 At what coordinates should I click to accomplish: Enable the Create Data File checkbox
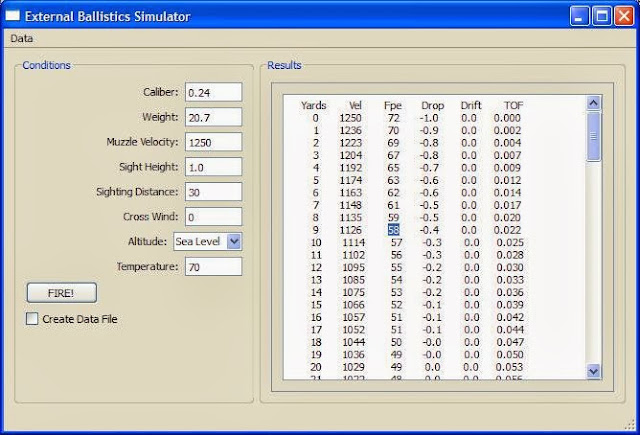pos(32,319)
